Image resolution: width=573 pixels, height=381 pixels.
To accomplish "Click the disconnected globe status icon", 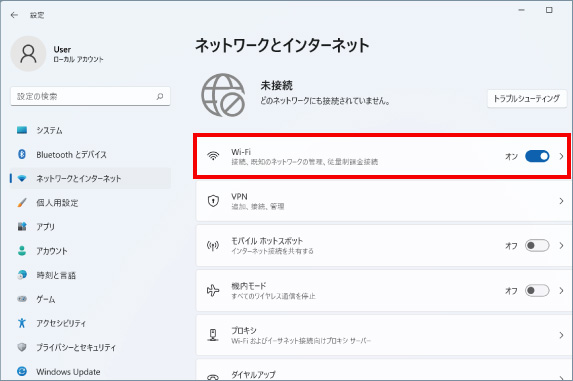I will [223, 95].
